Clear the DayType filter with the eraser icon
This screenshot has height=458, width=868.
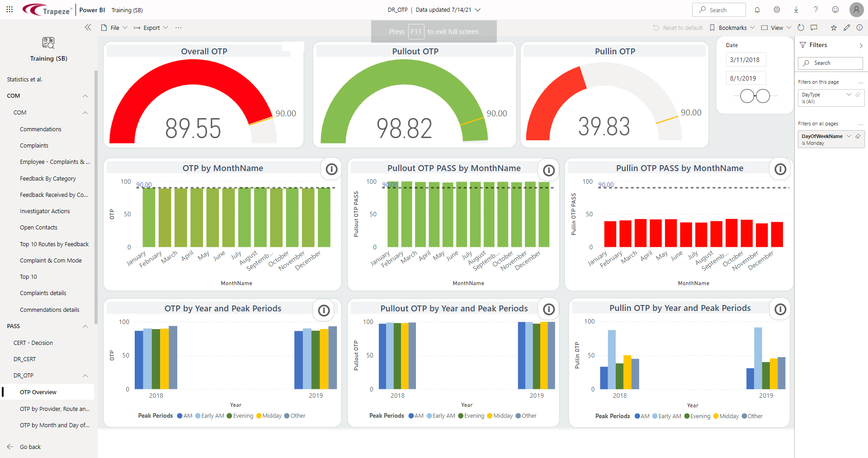pyautogui.click(x=859, y=94)
